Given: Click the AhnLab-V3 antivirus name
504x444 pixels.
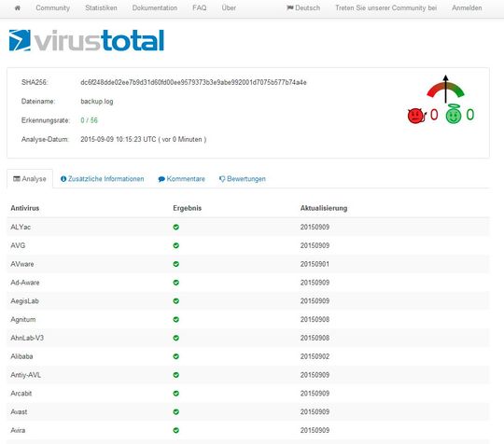Looking at the screenshot, I should point(27,338).
